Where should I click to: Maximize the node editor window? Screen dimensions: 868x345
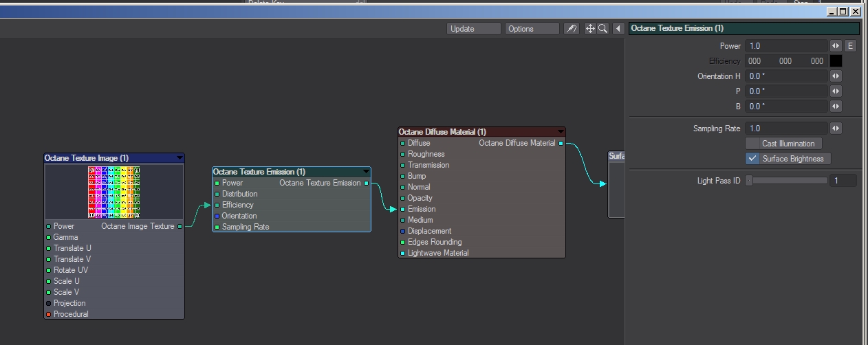(844, 12)
